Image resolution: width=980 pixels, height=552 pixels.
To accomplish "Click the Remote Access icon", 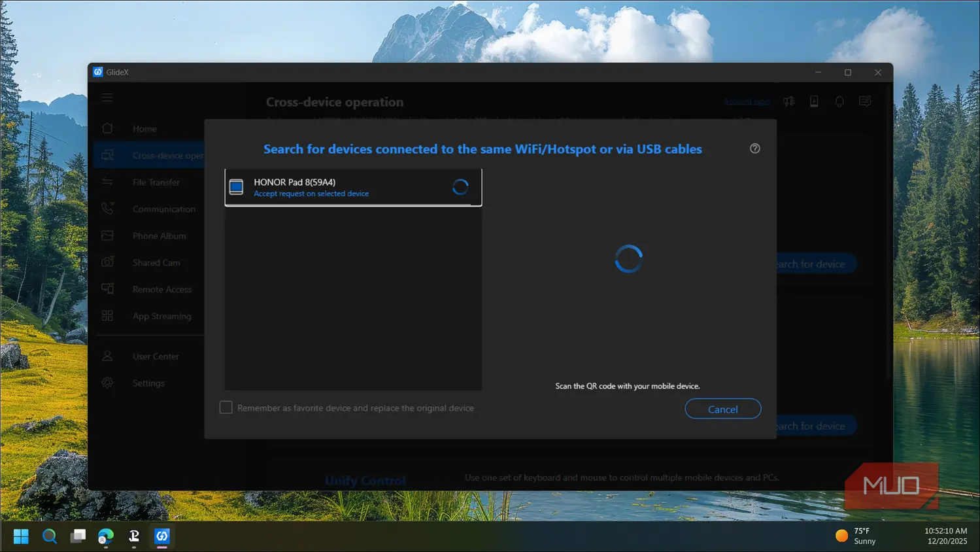I will point(108,289).
